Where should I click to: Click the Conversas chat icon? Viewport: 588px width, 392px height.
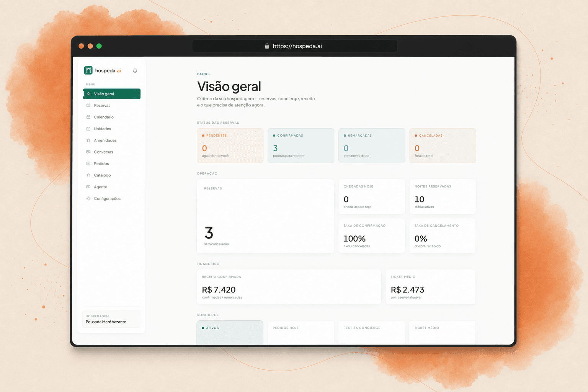[88, 152]
